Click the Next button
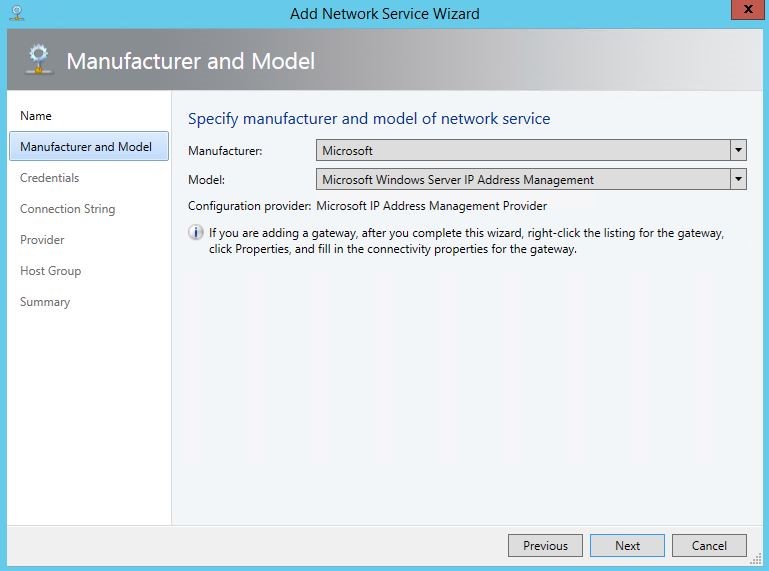 click(x=627, y=545)
